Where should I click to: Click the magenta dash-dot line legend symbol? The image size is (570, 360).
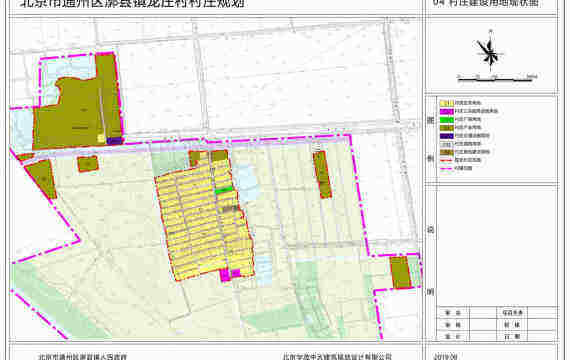[x=446, y=168]
